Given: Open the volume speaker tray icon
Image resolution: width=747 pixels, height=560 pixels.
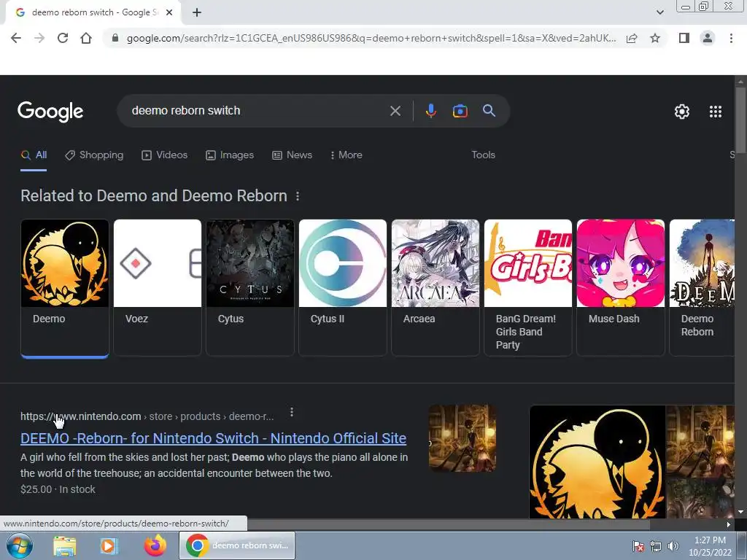Looking at the screenshot, I should coord(673,546).
